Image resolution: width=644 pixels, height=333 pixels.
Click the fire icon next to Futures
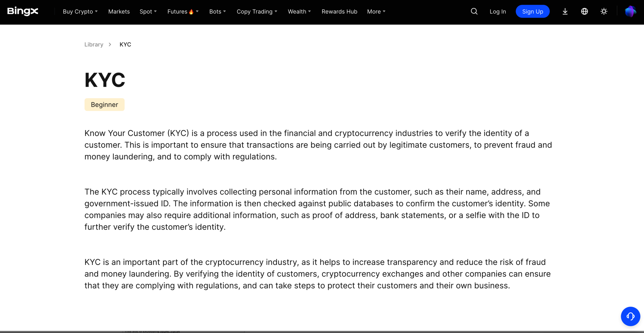pyautogui.click(x=191, y=12)
